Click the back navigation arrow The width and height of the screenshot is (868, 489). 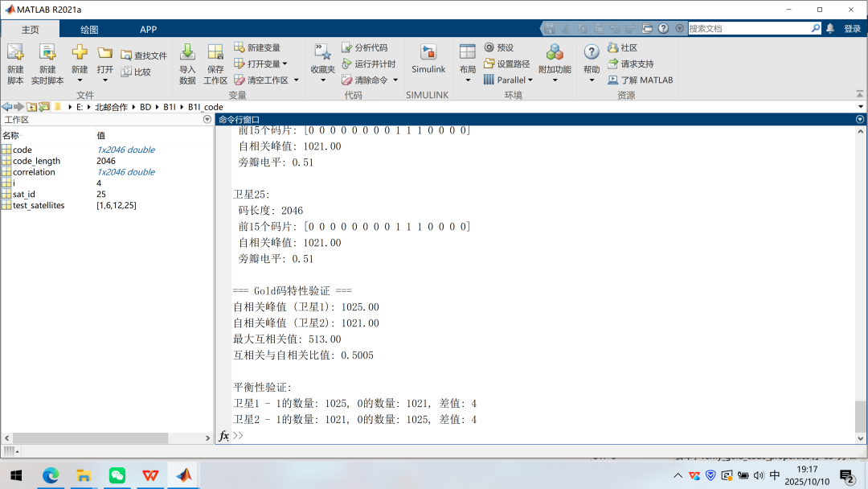(6, 107)
